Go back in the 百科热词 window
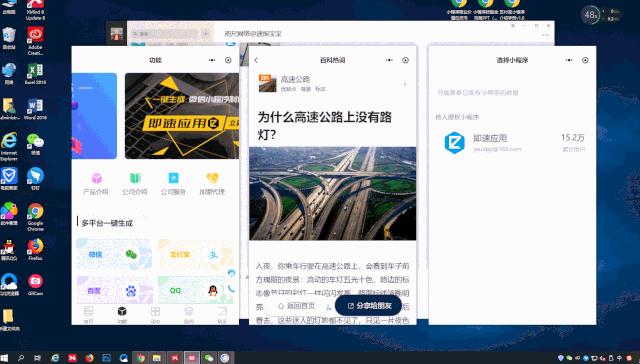Viewport: 640px width, 364px height. (x=256, y=60)
